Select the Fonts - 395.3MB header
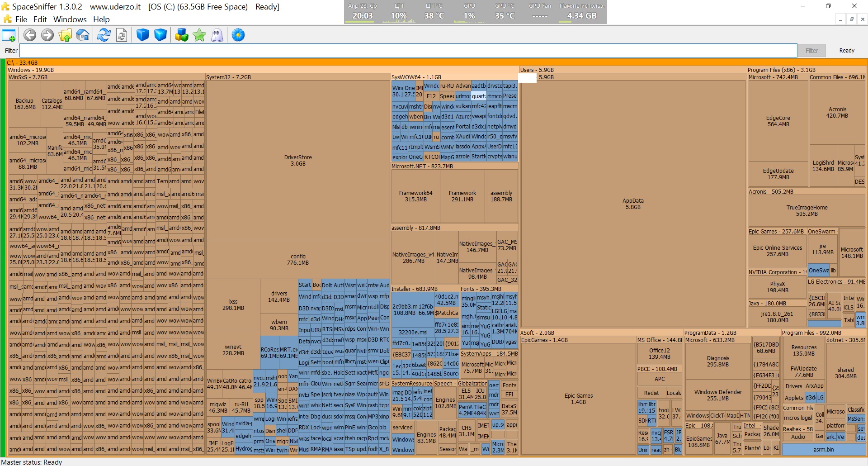The width and height of the screenshot is (868, 466). click(489, 289)
